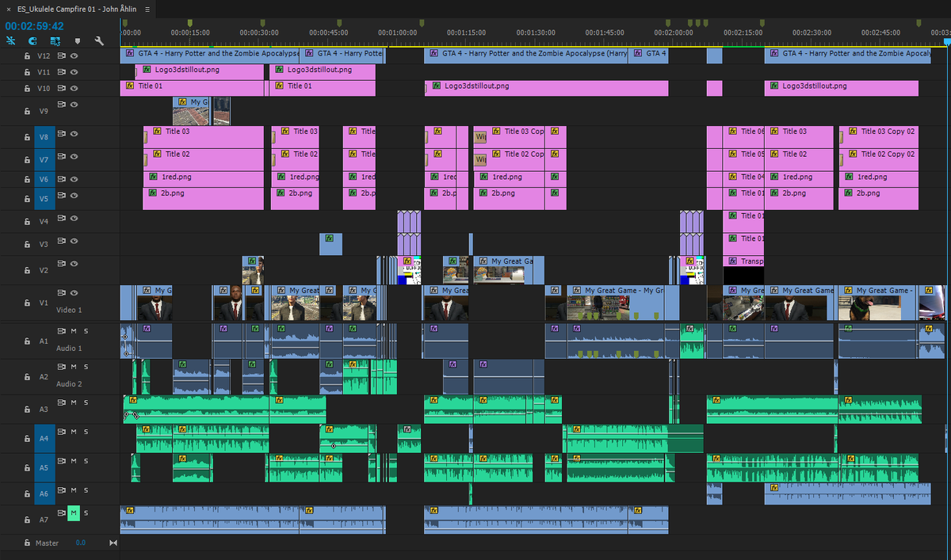951x560 pixels.
Task: Unmute track A7 via green M button
Action: (72, 512)
